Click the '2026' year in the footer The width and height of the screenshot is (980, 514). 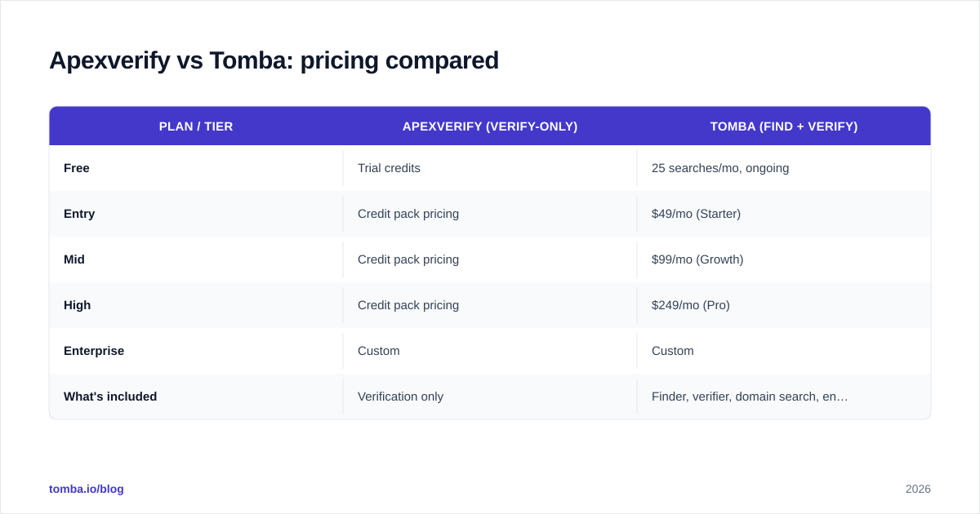click(918, 489)
